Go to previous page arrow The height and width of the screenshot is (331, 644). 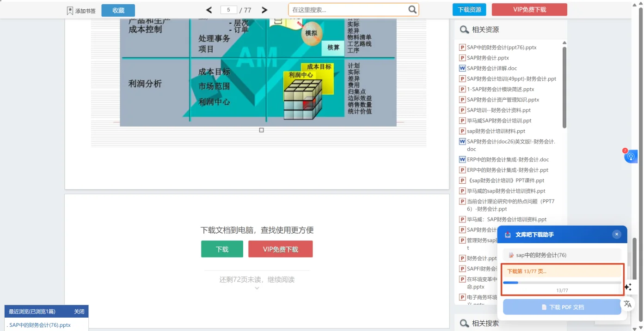[x=209, y=10]
